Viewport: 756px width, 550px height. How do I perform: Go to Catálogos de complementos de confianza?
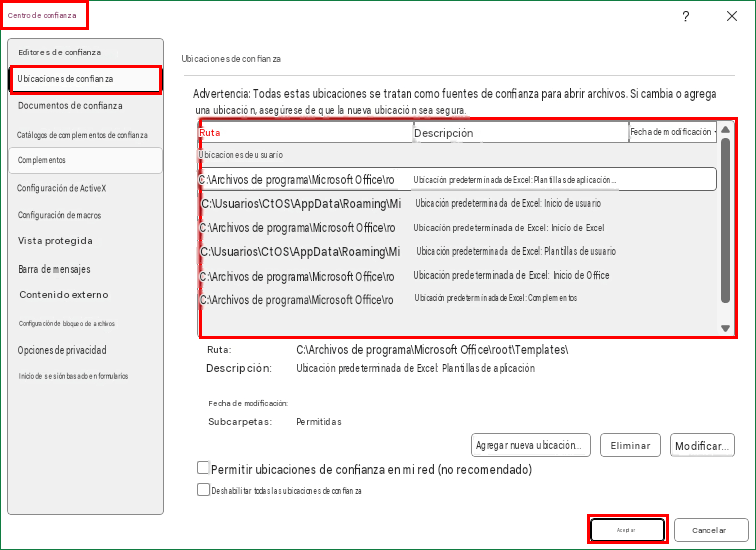click(x=82, y=135)
